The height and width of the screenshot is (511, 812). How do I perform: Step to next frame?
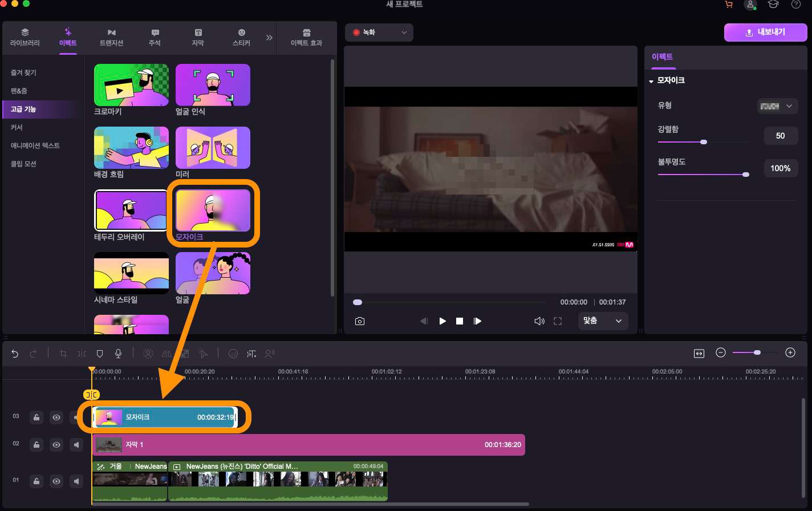[478, 321]
